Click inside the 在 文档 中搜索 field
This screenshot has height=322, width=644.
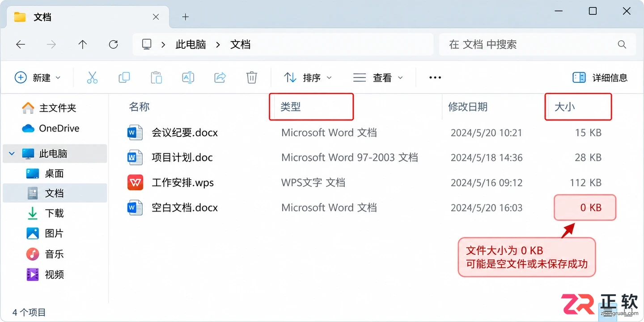tap(538, 44)
